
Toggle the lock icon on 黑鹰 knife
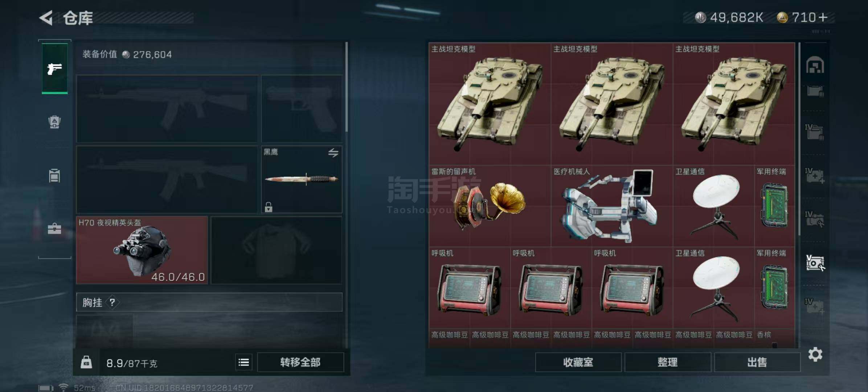[x=269, y=207]
